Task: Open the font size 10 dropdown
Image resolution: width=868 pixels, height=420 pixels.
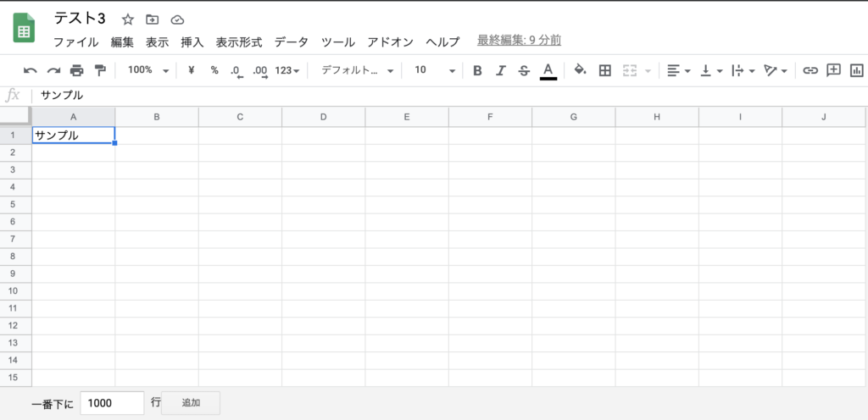Action: [x=434, y=70]
